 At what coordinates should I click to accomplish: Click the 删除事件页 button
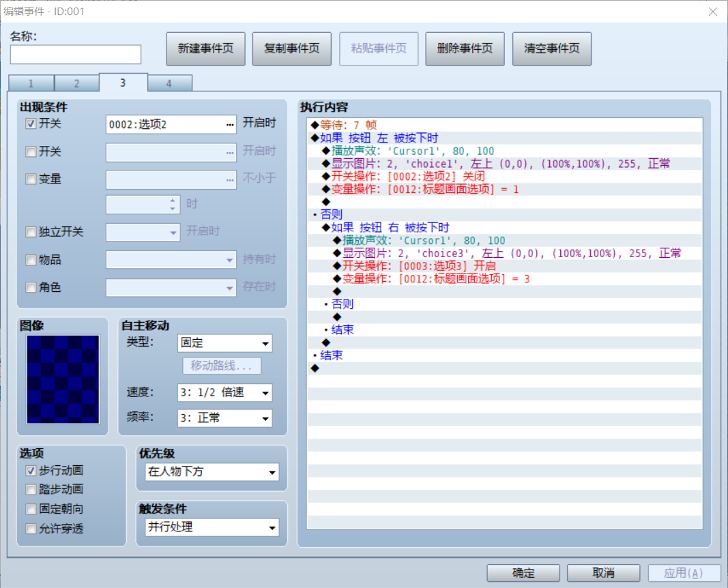(x=465, y=48)
